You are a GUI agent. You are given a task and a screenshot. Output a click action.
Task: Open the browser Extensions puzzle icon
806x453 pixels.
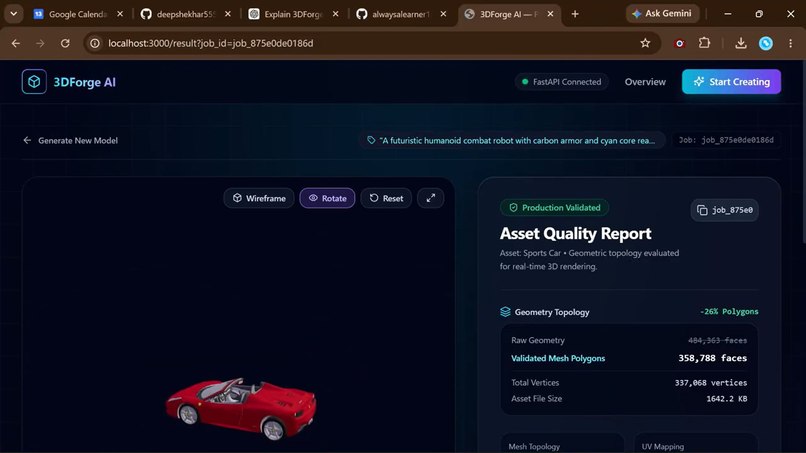705,43
